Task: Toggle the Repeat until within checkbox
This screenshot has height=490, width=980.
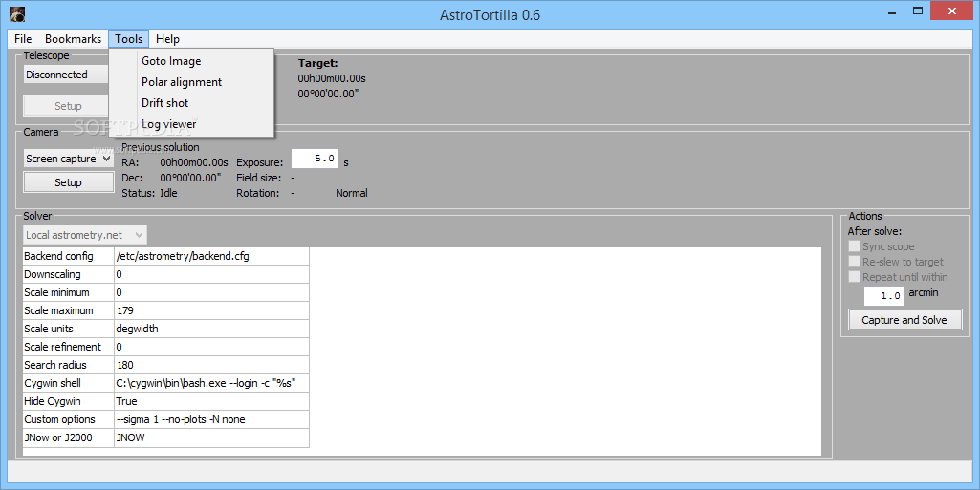Action: click(855, 277)
